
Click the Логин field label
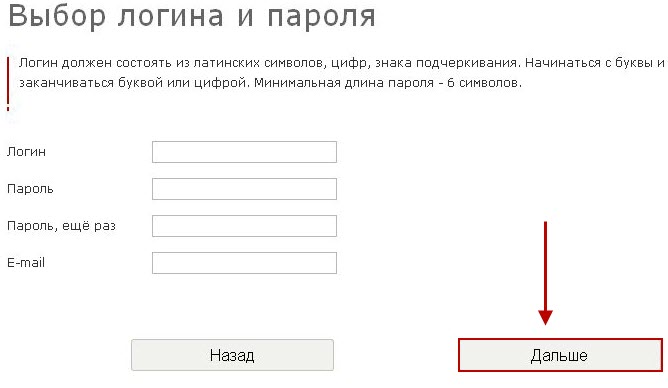pos(26,152)
